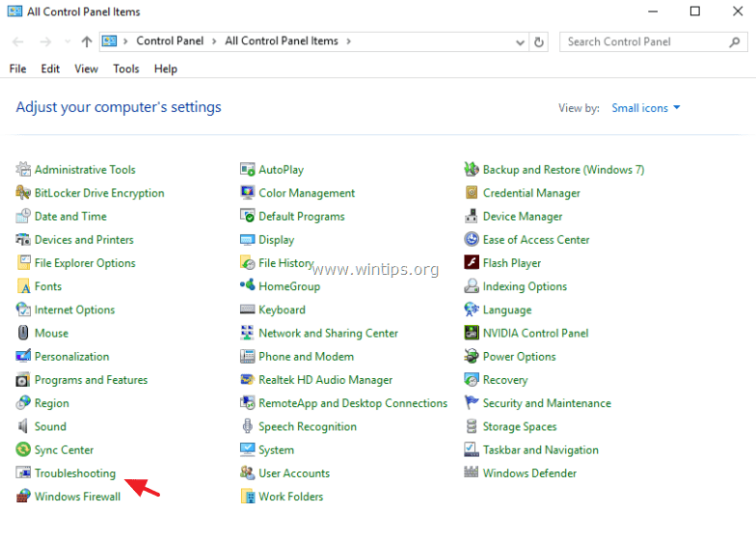Click the Speech Recognition microphone icon
756x540 pixels.
(x=247, y=426)
